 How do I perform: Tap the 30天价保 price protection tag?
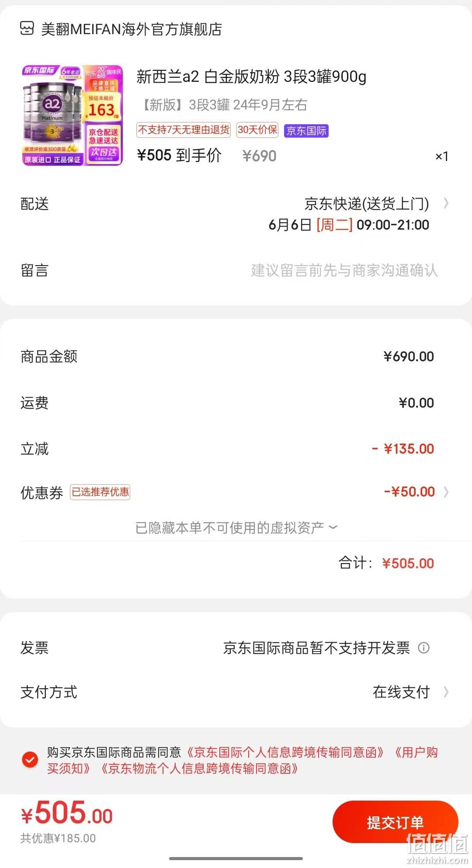[x=257, y=130]
